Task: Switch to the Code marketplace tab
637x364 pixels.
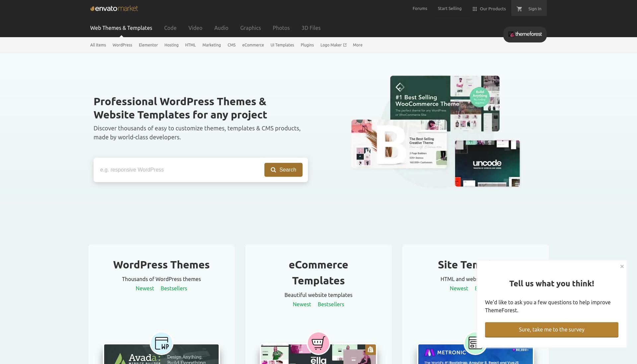Action: 170,28
